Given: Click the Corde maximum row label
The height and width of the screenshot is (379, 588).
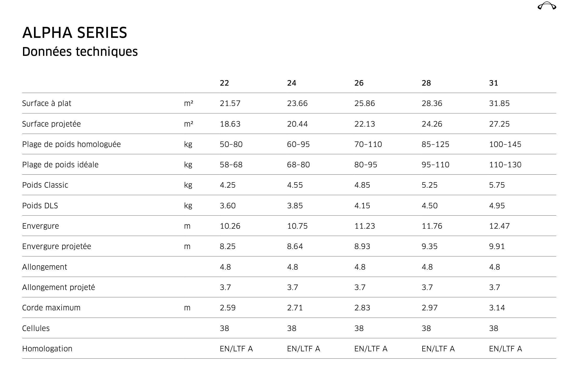Looking at the screenshot, I should 51,308.
